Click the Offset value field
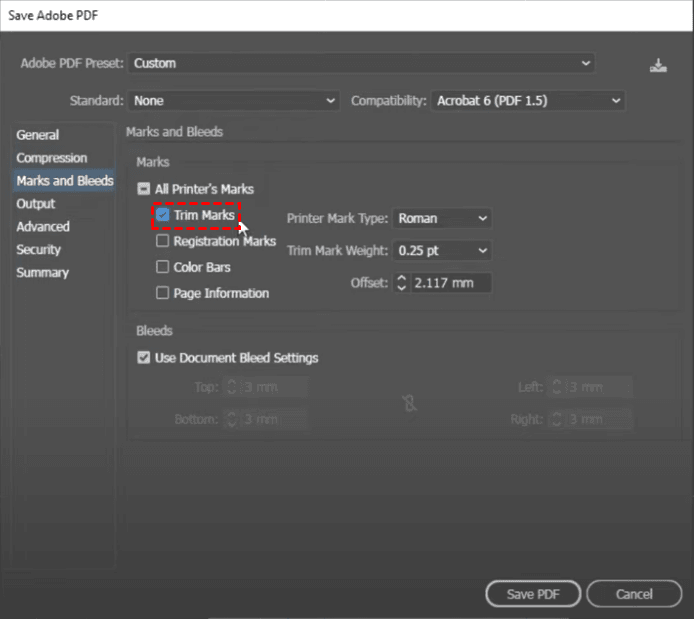This screenshot has width=694, height=619. tap(451, 283)
